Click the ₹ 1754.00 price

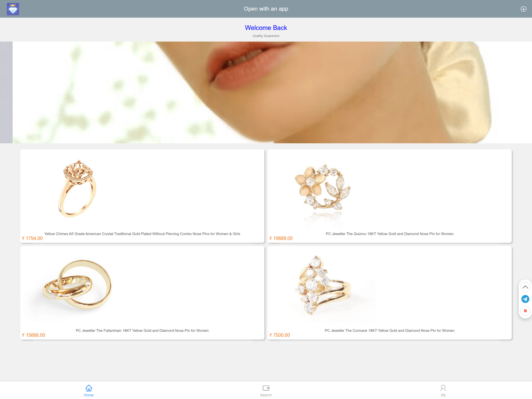pyautogui.click(x=32, y=238)
